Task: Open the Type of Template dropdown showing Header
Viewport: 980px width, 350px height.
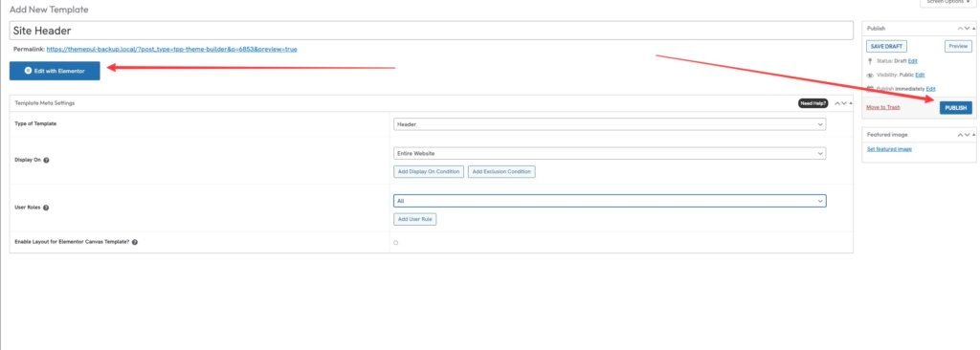Action: 610,124
